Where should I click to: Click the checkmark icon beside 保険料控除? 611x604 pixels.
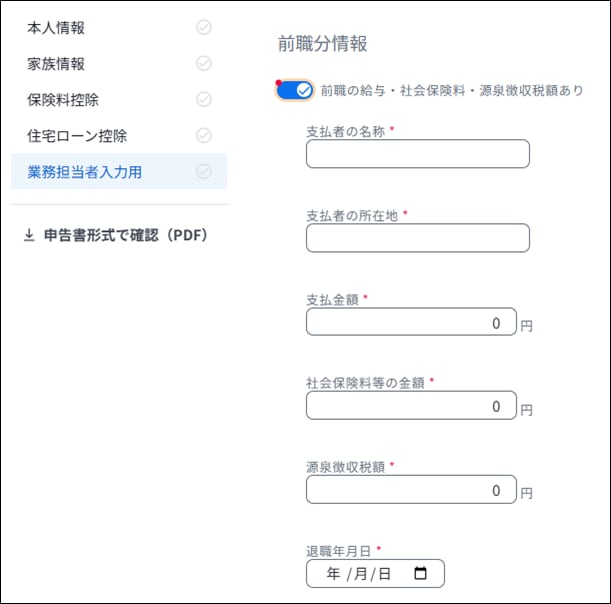tap(204, 100)
